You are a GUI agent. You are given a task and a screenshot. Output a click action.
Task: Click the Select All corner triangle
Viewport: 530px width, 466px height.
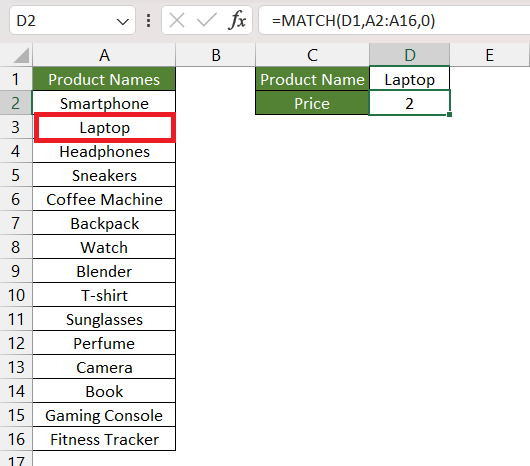[x=21, y=55]
